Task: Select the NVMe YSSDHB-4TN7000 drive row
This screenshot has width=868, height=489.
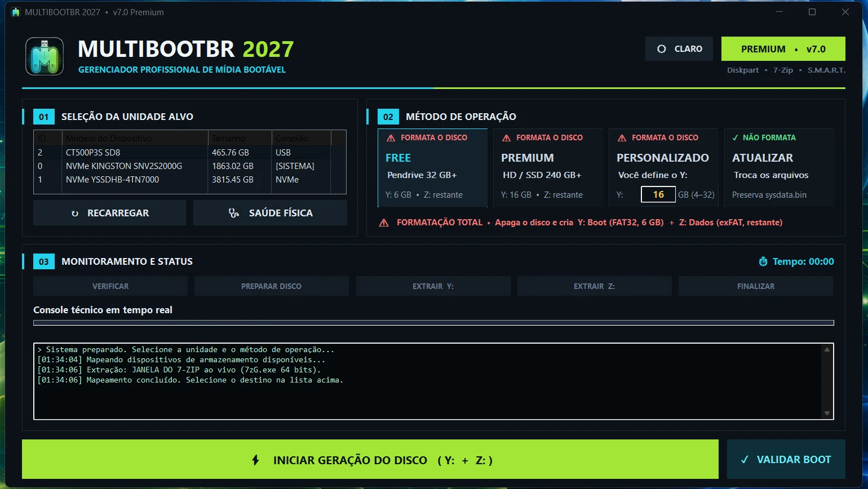Action: tap(190, 180)
